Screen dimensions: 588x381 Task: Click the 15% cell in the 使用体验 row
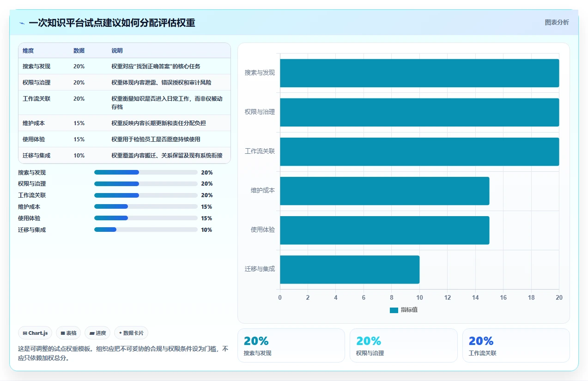coord(79,139)
